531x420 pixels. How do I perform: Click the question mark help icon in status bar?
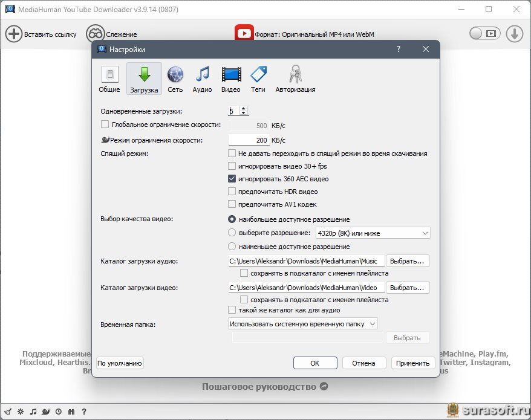(84, 412)
